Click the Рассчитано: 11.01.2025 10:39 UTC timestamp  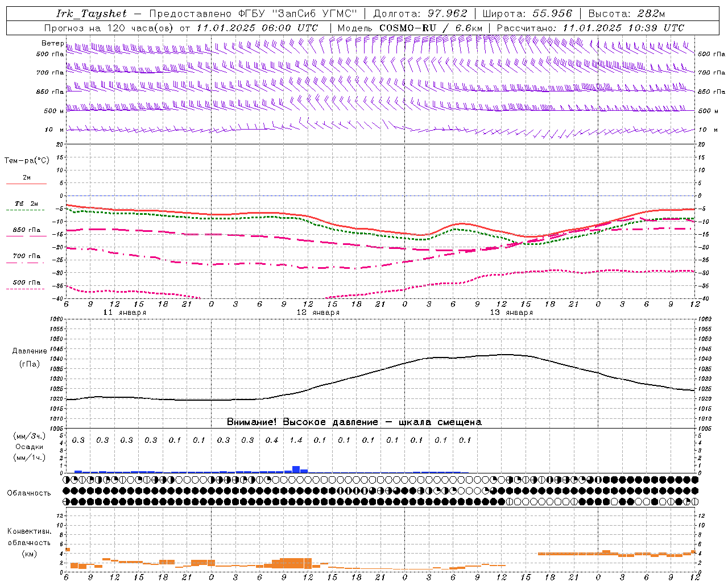point(590,28)
